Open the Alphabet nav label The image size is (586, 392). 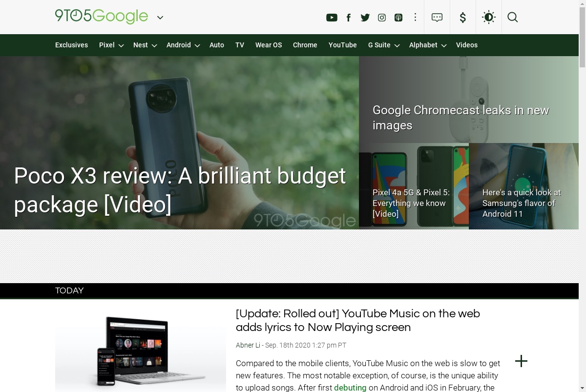423,45
